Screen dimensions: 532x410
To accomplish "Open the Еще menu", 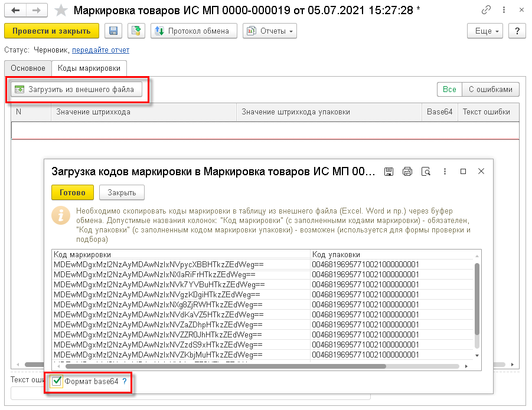I will pyautogui.click(x=485, y=31).
